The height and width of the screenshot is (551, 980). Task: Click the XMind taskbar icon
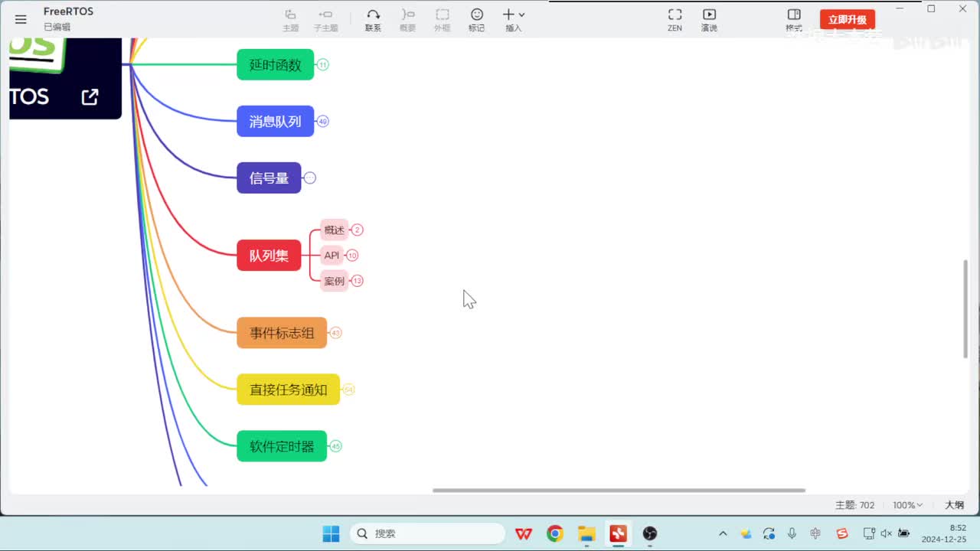(x=618, y=533)
